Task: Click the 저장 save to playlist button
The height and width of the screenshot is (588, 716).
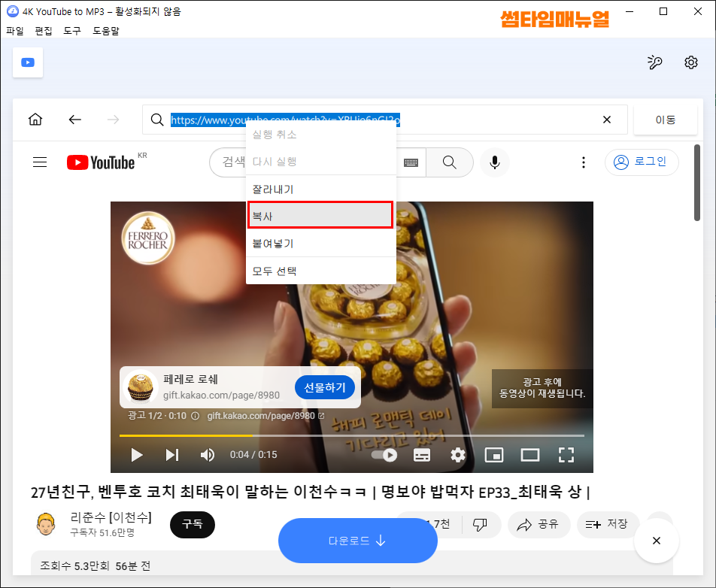Action: pyautogui.click(x=608, y=525)
